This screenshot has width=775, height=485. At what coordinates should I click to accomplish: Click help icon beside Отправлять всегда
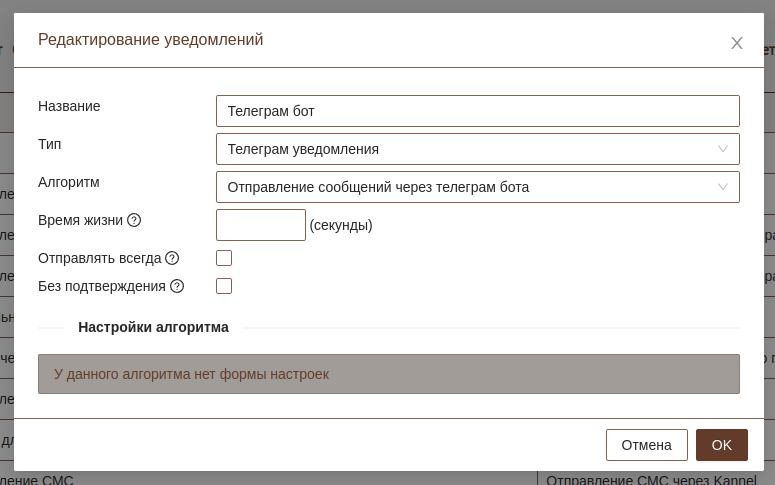point(172,258)
